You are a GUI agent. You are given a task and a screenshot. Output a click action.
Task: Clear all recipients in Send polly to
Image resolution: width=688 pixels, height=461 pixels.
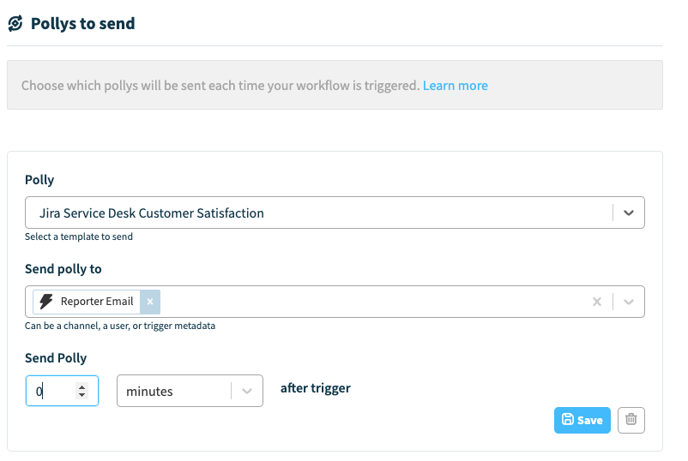(597, 302)
